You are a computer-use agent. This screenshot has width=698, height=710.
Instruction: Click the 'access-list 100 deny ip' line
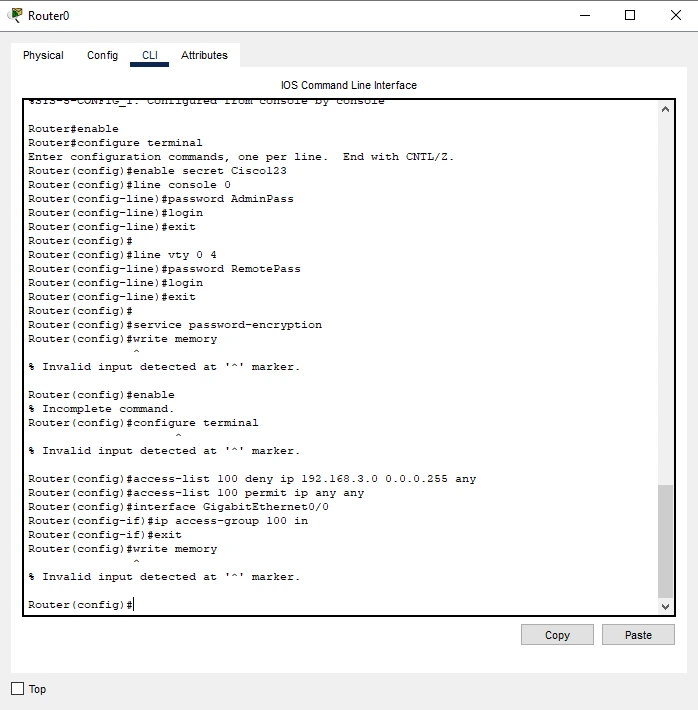[252, 479]
